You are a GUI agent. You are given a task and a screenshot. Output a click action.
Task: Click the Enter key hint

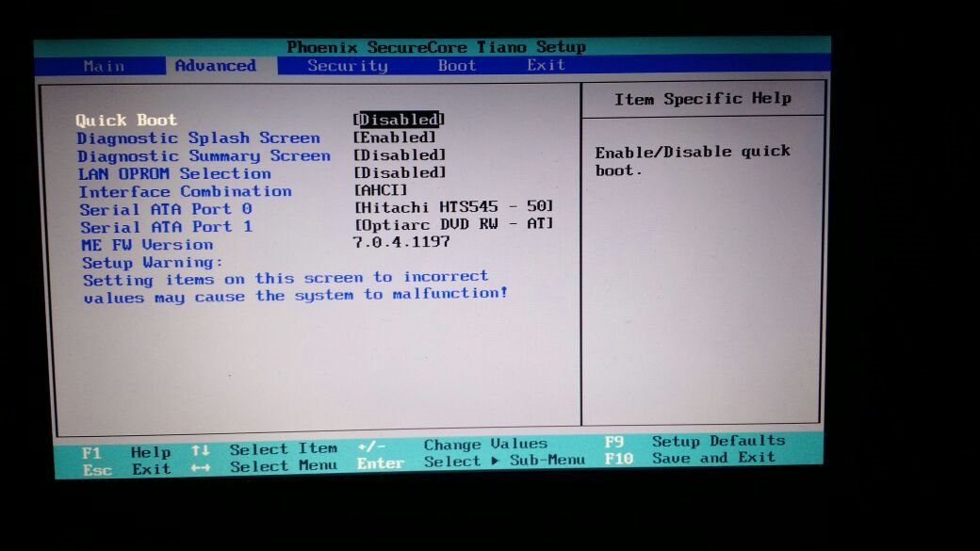tap(381, 463)
